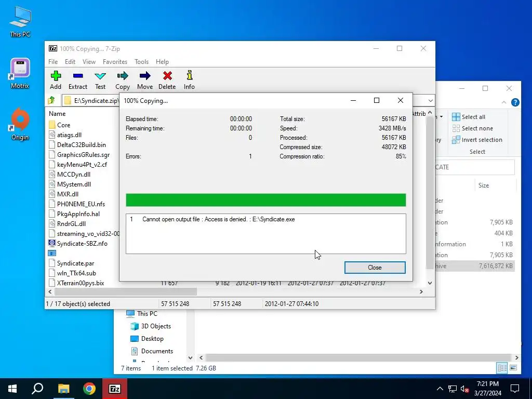Select the atiags.dll file icon
This screenshot has width=532, height=399.
click(x=52, y=135)
